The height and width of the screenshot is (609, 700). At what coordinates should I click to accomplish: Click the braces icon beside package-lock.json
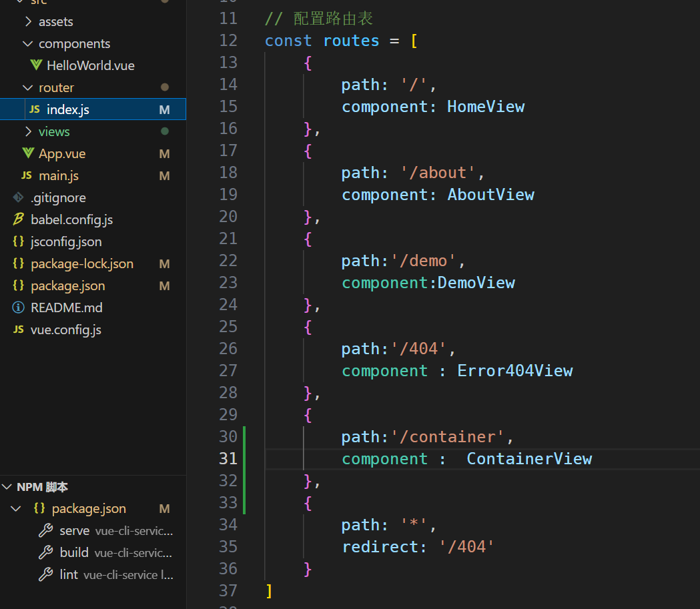[18, 263]
